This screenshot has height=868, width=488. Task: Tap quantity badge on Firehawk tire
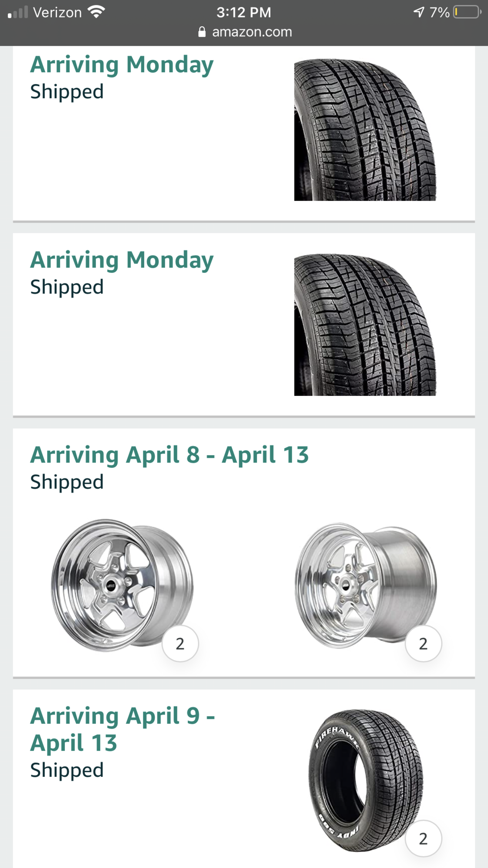423,838
